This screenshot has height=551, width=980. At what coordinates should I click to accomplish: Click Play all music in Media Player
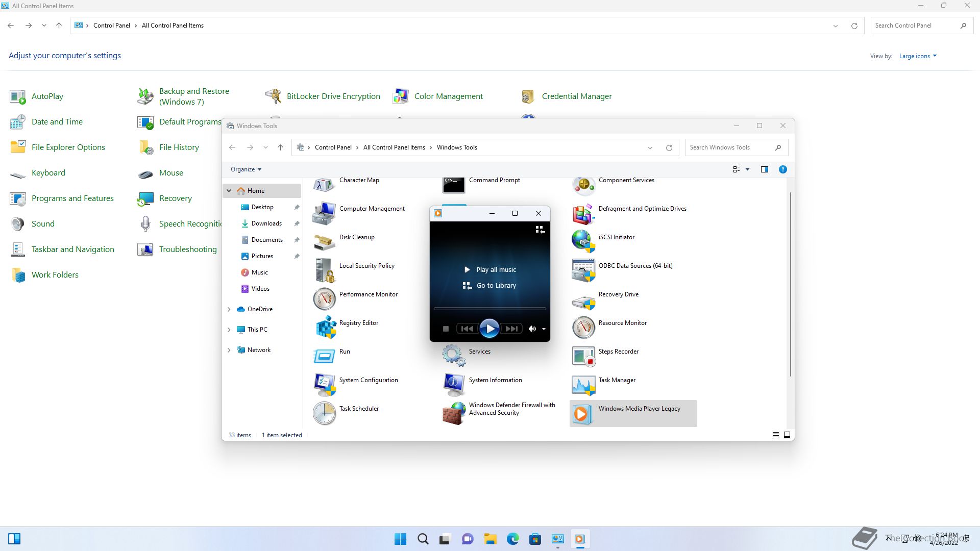(x=490, y=269)
